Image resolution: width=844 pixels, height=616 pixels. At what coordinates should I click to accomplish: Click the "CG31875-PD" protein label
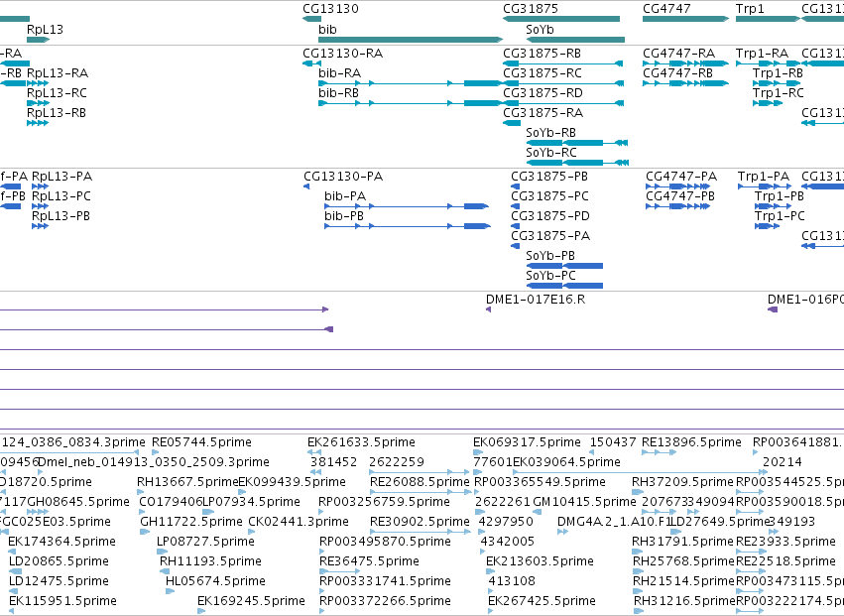[x=550, y=216]
